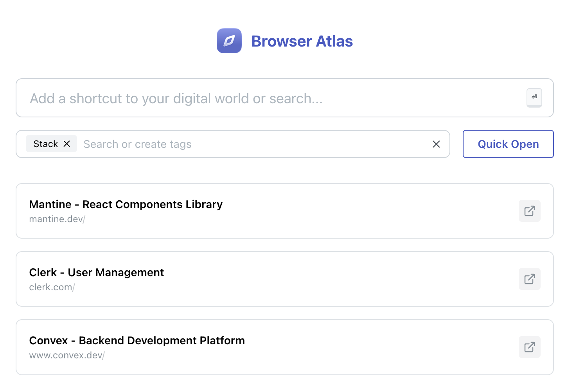Viewport: 568px width, 392px height.
Task: Click the mantine.dev URL
Action: 57,219
